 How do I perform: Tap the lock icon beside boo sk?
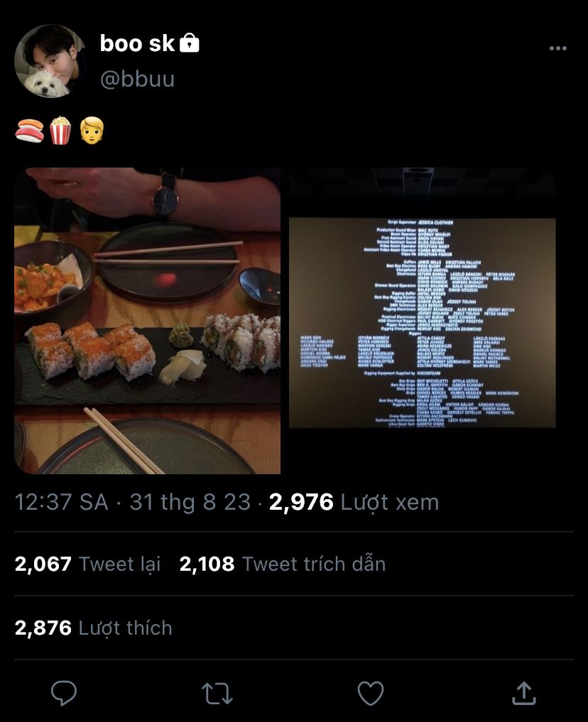pos(189,43)
